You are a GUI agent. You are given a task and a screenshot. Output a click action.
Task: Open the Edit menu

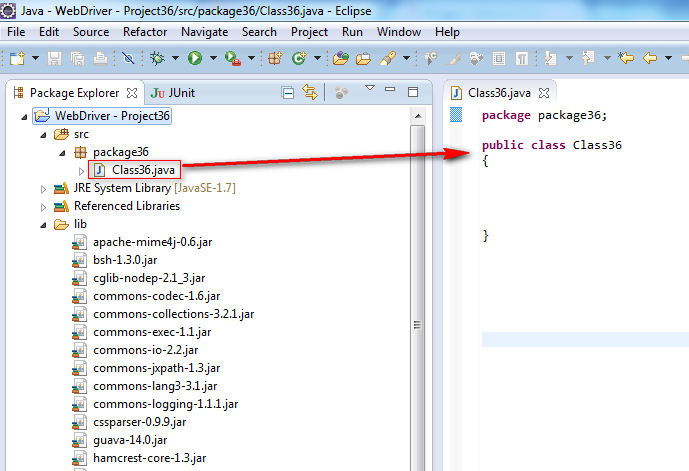(x=49, y=32)
